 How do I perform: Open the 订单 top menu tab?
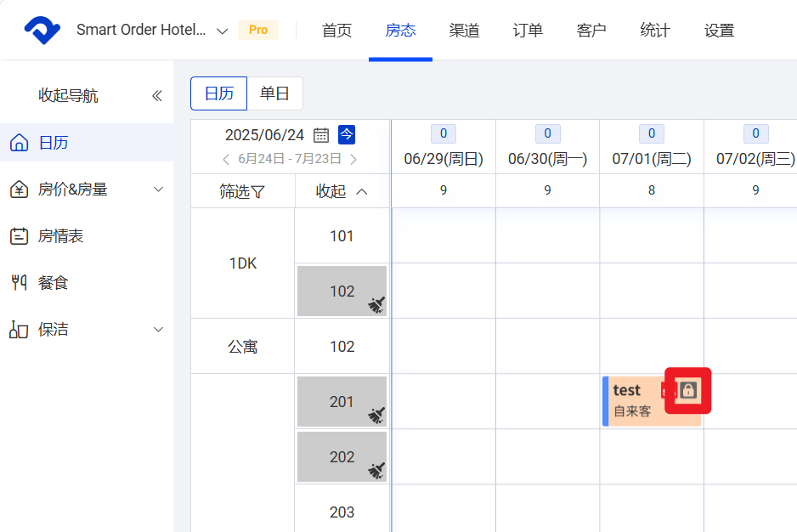click(x=528, y=31)
